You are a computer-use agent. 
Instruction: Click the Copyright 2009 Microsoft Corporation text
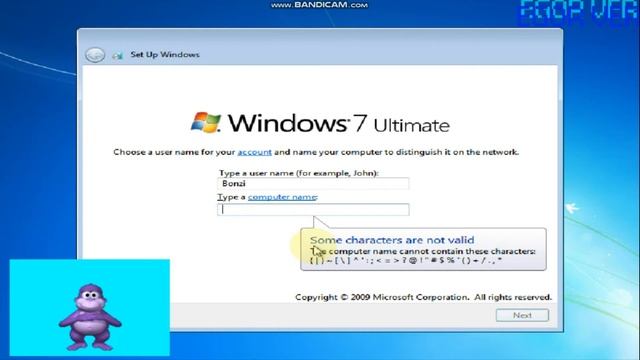[x=423, y=297]
